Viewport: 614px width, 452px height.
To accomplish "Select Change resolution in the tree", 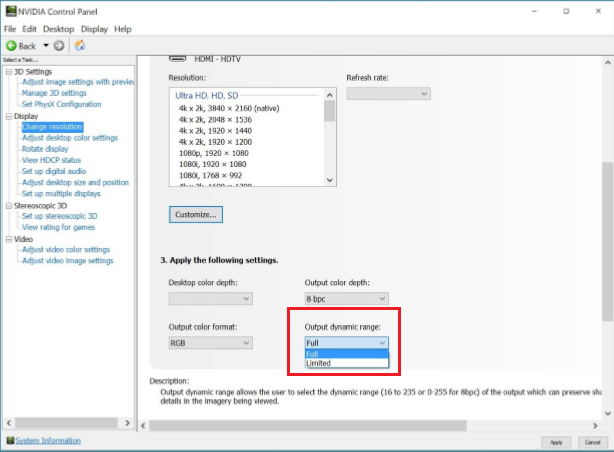I will coord(52,127).
